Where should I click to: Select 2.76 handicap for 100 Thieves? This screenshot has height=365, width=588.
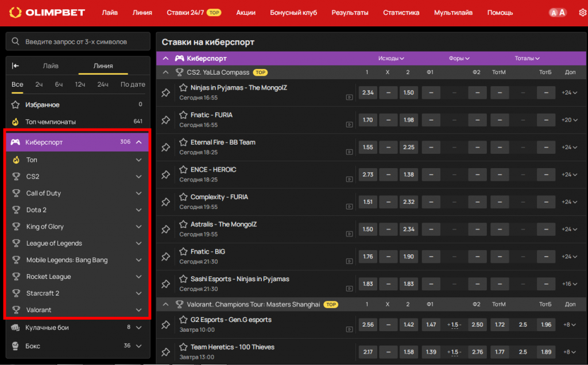point(477,352)
